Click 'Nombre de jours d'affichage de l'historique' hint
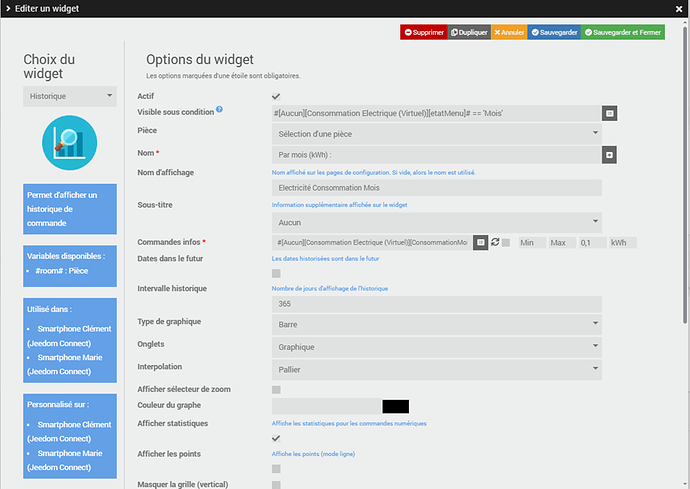 (x=330, y=288)
